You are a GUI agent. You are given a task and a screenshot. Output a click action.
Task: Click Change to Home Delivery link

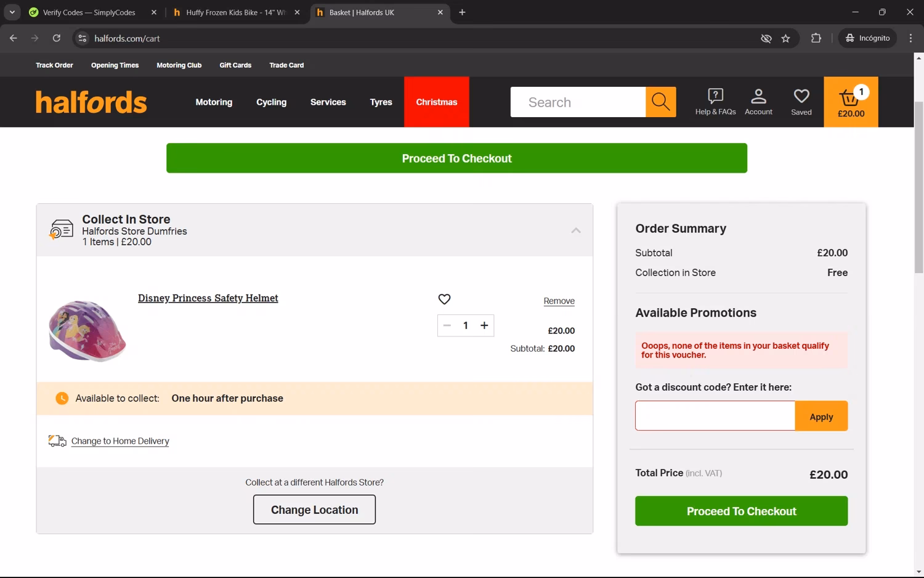(120, 441)
